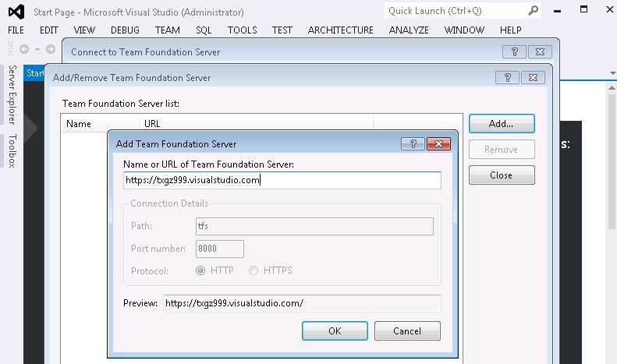The height and width of the screenshot is (364, 617).
Task: Click the Navigate Backward arrow icon in toolbar
Action: 24,49
